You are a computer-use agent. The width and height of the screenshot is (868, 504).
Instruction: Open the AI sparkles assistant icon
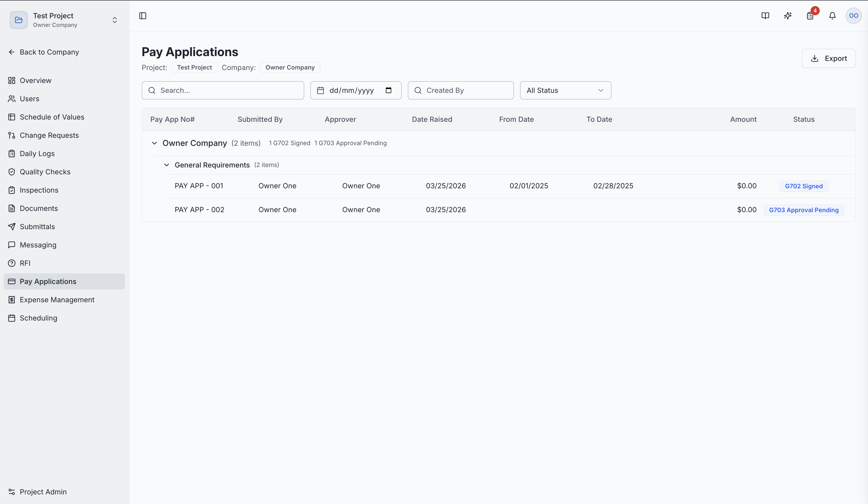point(787,15)
